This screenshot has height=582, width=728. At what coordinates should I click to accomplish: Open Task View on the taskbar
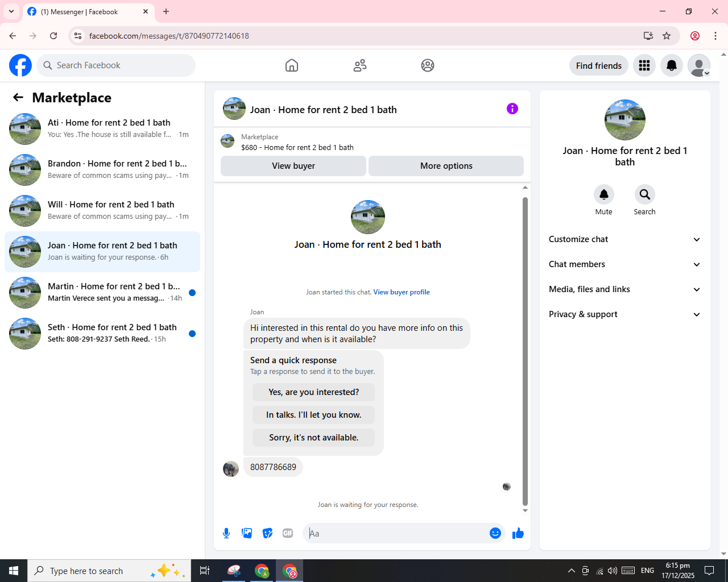click(205, 571)
